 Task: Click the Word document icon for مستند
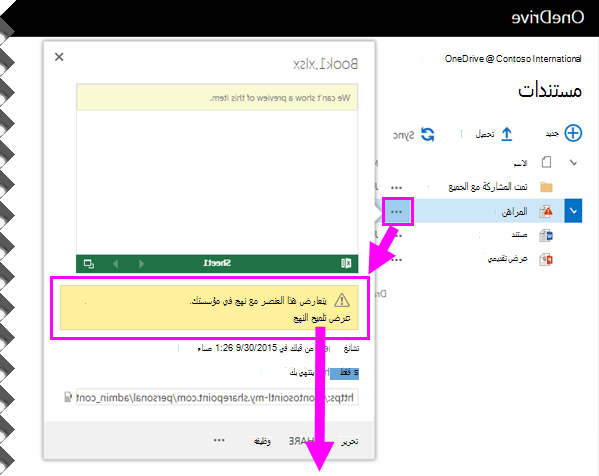(x=546, y=235)
